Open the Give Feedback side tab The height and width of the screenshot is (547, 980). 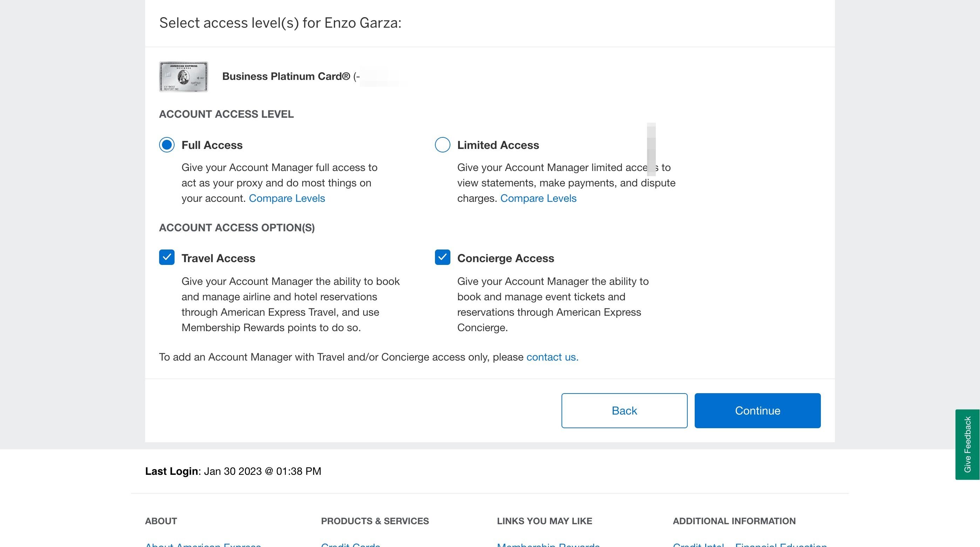(x=967, y=444)
